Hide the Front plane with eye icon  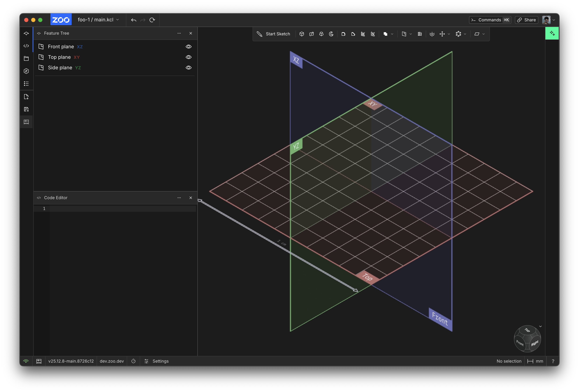(x=189, y=47)
